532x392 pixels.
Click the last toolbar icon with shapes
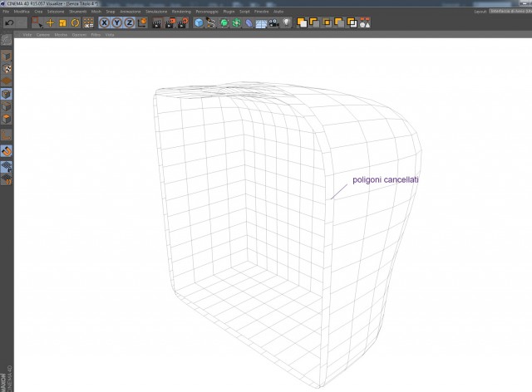point(365,22)
